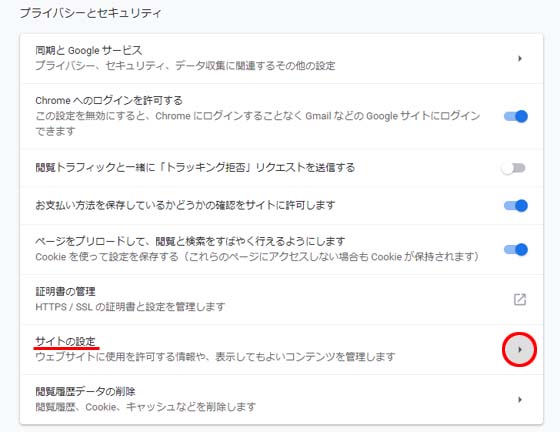The width and height of the screenshot is (560, 432).
Task: Click the arrow icon circled in red
Action: click(520, 350)
